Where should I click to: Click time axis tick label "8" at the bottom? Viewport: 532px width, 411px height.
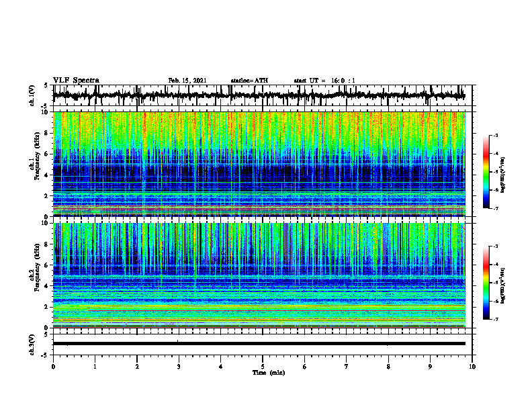click(388, 367)
